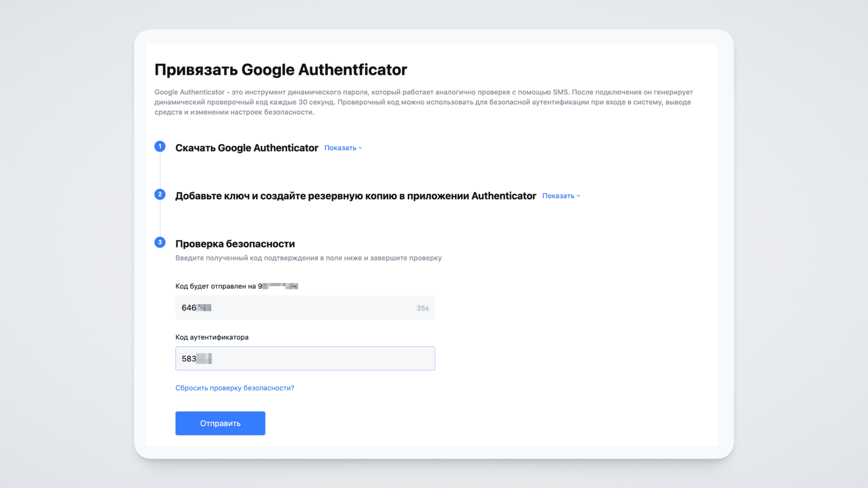The image size is (868, 488).
Task: Click the 35s resend countdown timer
Action: coord(422,308)
